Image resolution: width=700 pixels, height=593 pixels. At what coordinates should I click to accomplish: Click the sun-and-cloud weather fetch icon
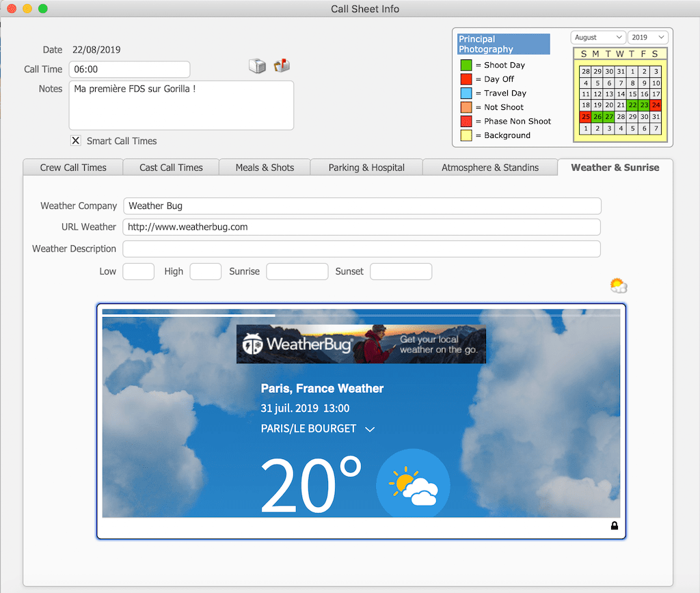point(618,286)
